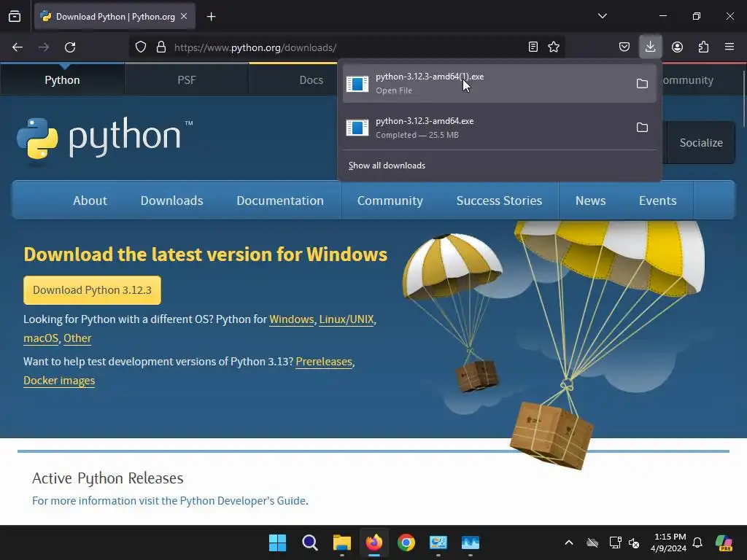Open the Downloads navigation menu

tap(172, 201)
